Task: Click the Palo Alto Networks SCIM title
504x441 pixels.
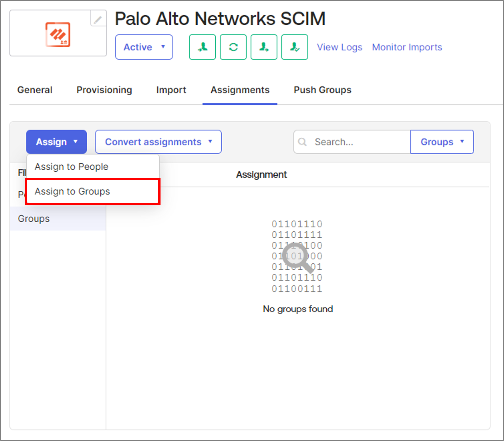Action: (x=220, y=18)
